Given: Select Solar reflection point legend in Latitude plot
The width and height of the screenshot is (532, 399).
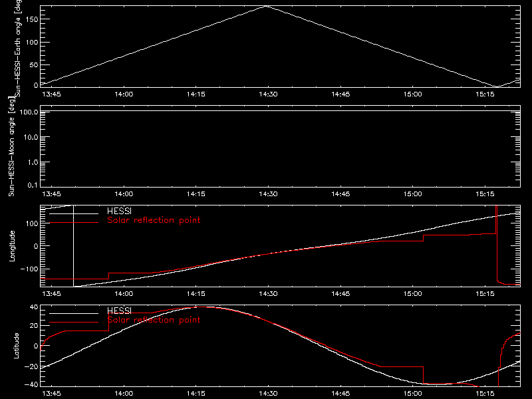Looking at the screenshot, I should click(x=154, y=320).
